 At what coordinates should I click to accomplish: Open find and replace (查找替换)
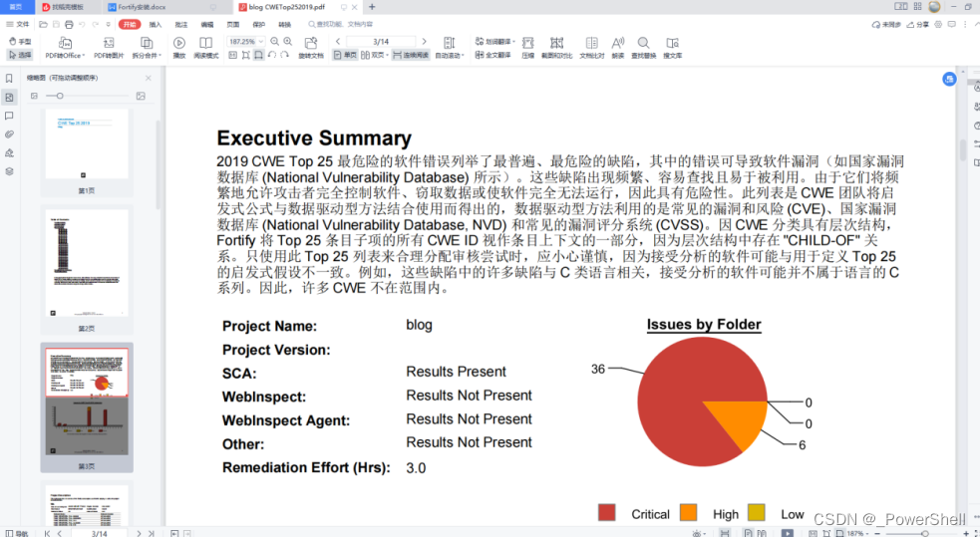[643, 48]
